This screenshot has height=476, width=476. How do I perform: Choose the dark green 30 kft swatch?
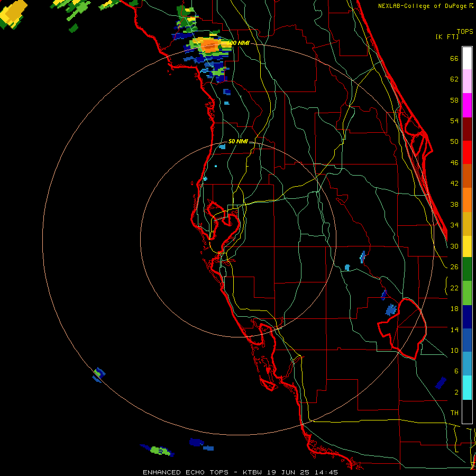click(x=467, y=269)
